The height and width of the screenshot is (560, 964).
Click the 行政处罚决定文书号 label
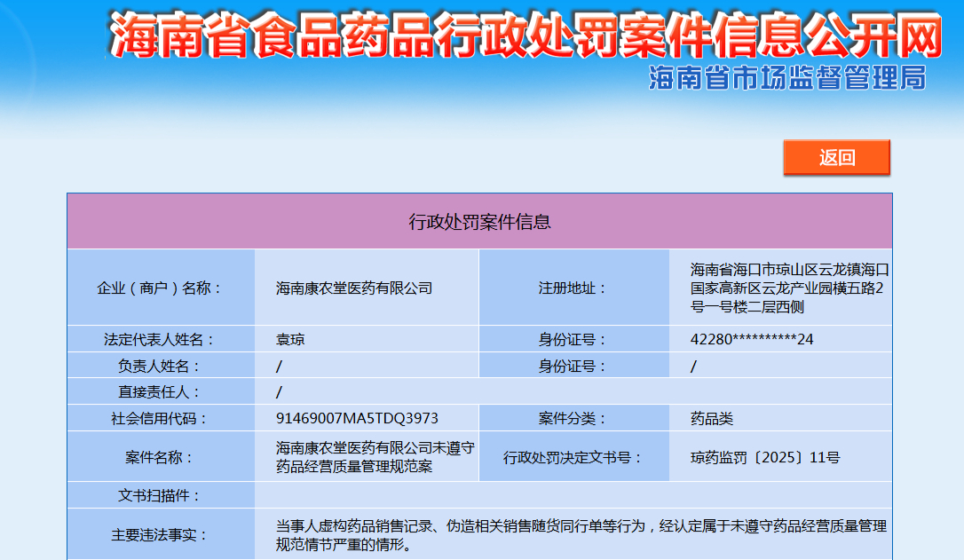tap(573, 457)
